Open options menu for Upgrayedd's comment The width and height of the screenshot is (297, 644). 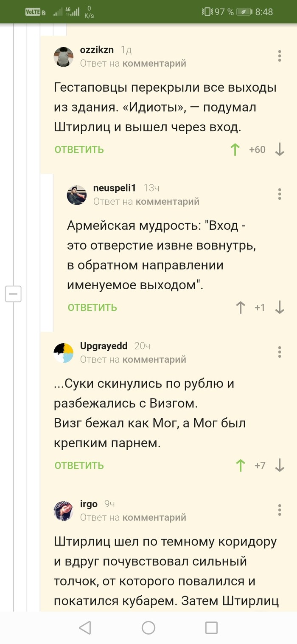point(280,352)
